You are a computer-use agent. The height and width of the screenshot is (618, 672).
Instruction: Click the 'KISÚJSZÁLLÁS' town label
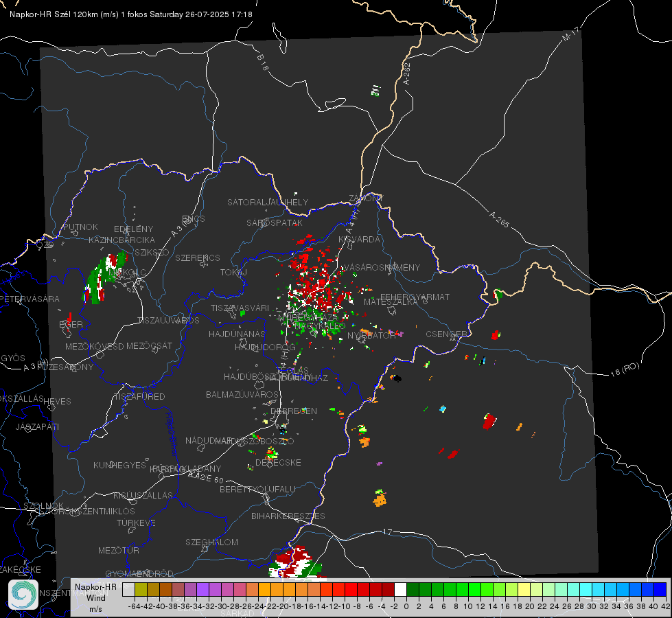(x=143, y=495)
